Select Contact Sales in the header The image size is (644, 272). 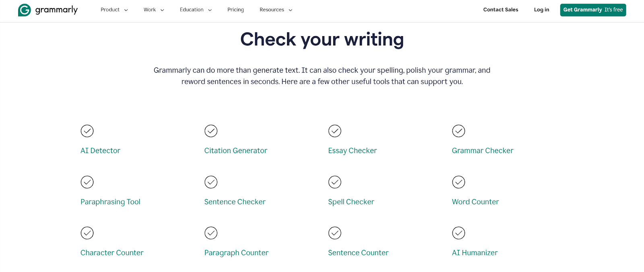coord(501,10)
